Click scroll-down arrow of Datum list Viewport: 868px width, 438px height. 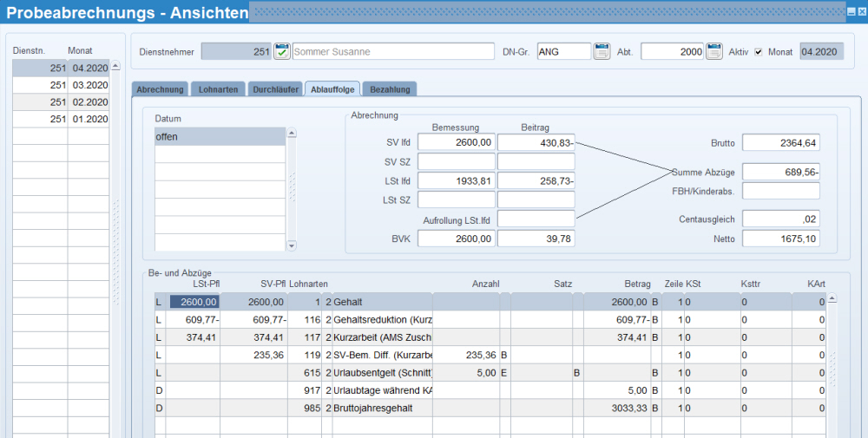pyautogui.click(x=292, y=245)
